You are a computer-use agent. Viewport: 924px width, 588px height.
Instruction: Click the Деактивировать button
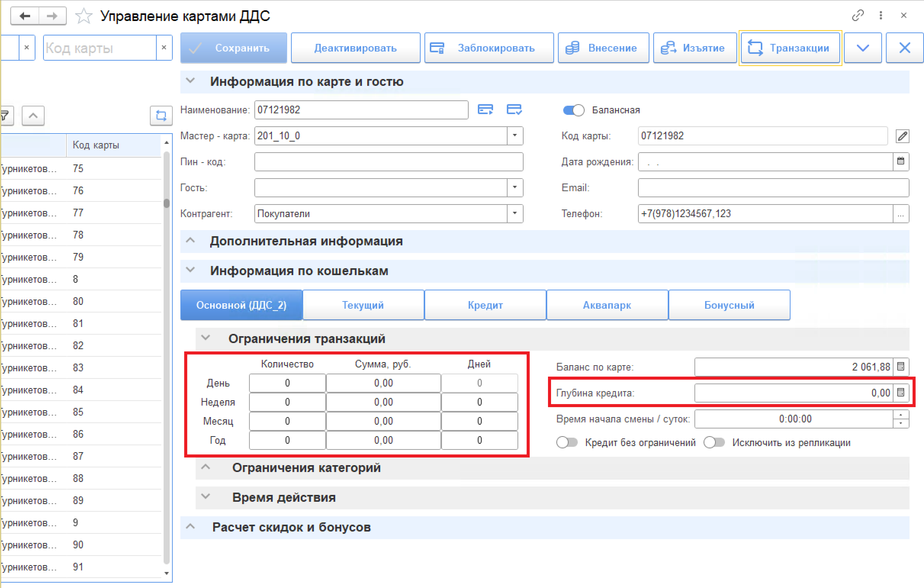click(355, 48)
